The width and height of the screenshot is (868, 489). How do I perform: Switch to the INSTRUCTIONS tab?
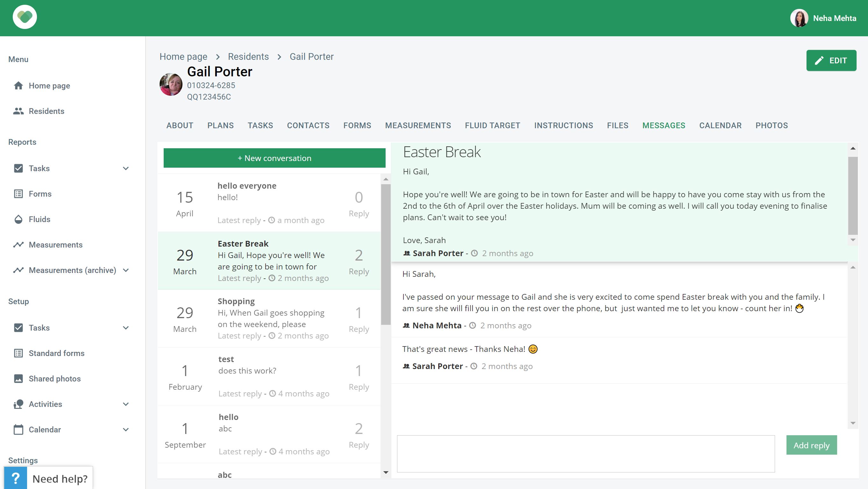564,126
